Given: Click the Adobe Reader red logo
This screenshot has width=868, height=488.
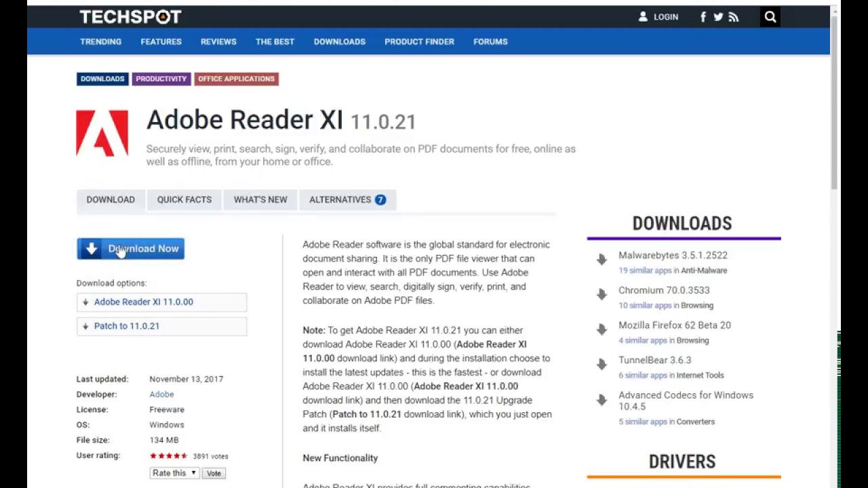Looking at the screenshot, I should coord(102,134).
